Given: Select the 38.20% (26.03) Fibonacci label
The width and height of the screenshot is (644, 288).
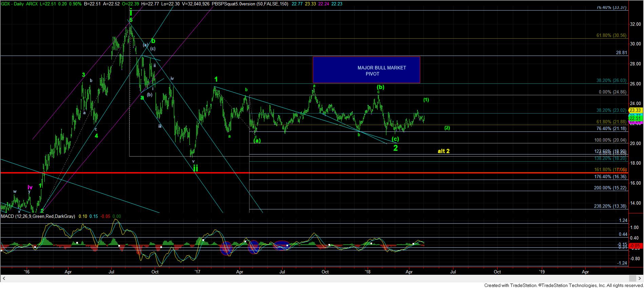Looking at the screenshot, I should pyautogui.click(x=611, y=81).
